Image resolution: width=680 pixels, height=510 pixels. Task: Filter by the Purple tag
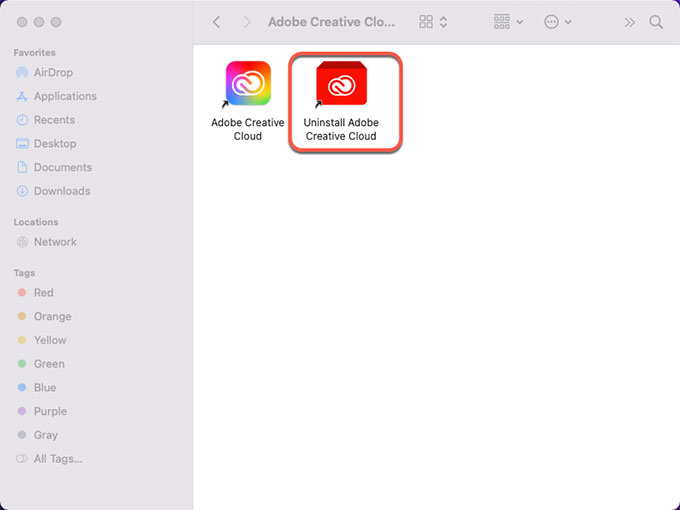[50, 411]
